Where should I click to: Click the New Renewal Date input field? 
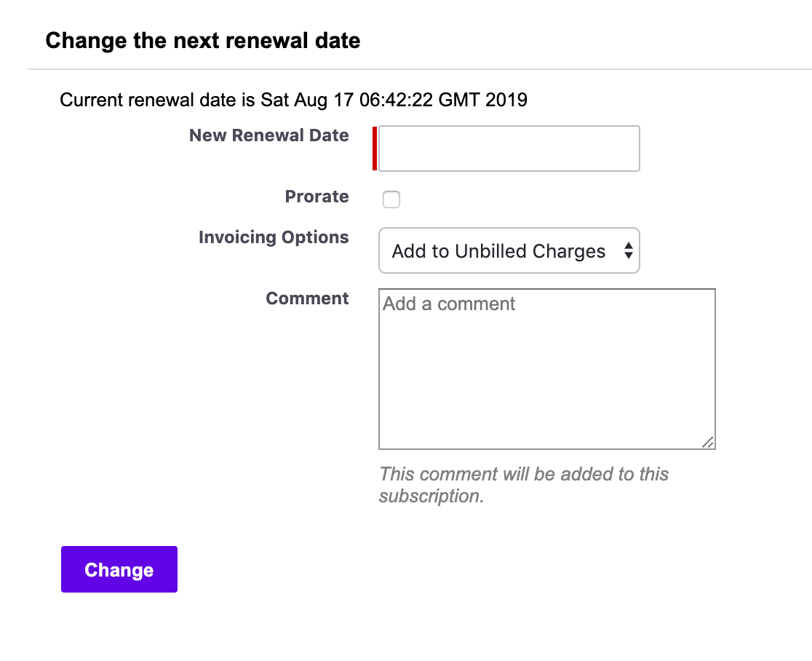click(x=509, y=149)
